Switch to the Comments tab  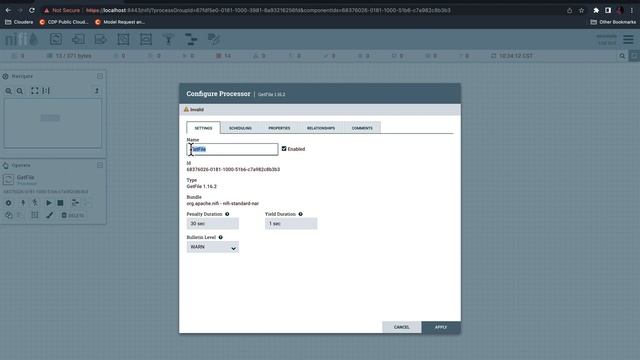pyautogui.click(x=362, y=128)
